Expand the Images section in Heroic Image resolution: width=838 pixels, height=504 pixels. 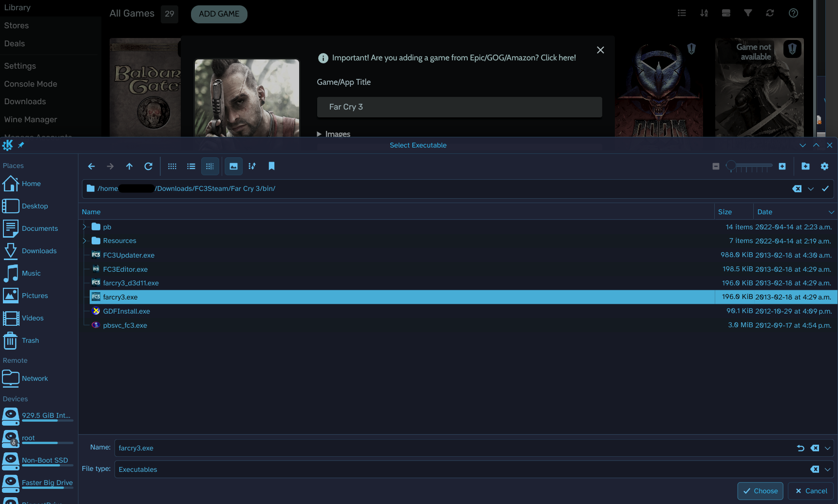334,134
